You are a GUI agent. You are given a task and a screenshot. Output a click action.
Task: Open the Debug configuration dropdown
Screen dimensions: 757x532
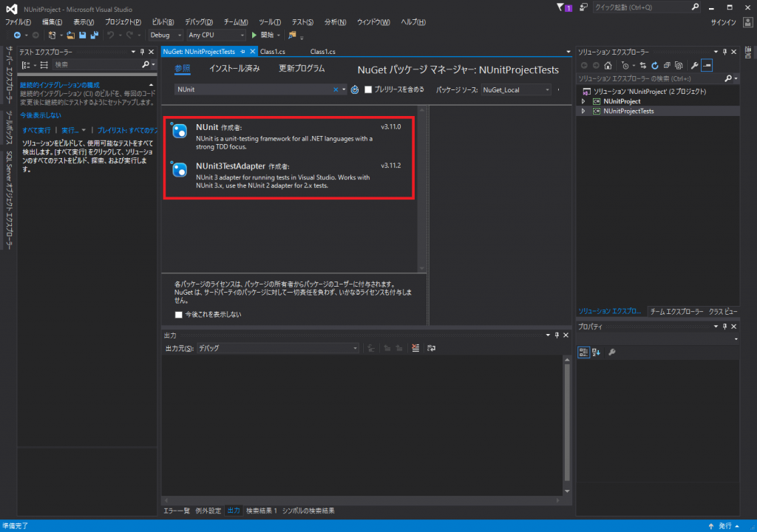pos(164,35)
